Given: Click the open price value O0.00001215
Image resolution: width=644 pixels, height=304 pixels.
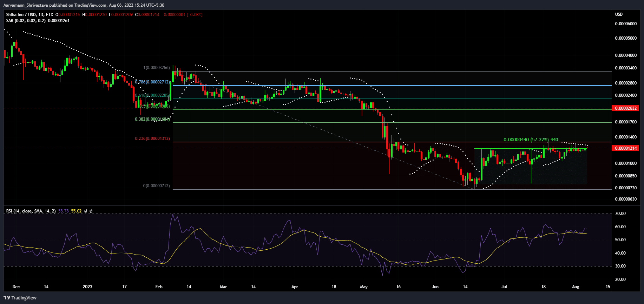Looking at the screenshot, I should [67, 15].
